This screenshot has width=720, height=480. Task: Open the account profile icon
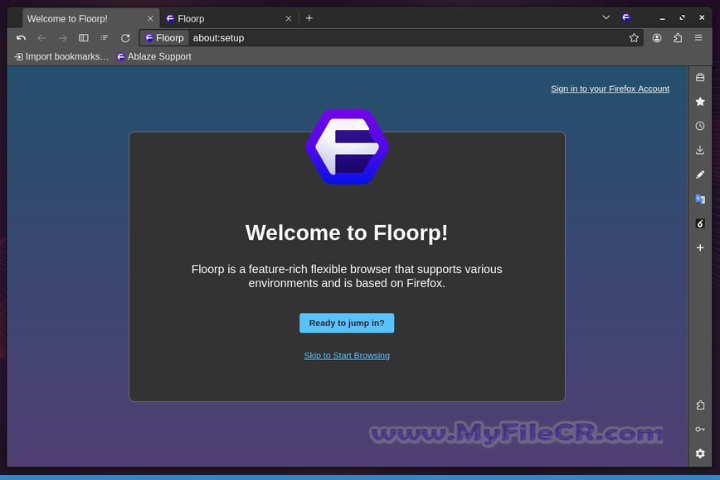(x=657, y=38)
